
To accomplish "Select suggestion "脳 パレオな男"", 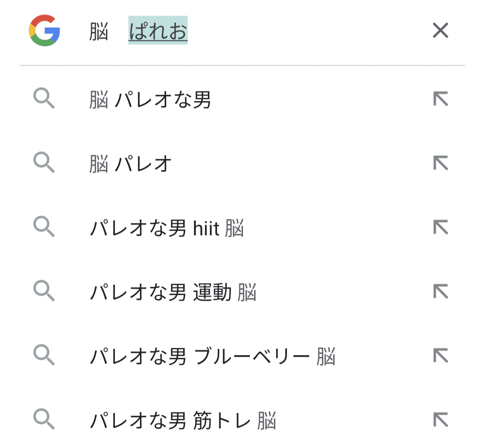I will 150,100.
